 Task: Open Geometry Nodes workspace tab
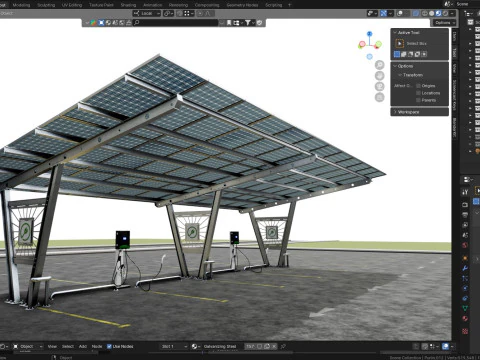pos(242,5)
